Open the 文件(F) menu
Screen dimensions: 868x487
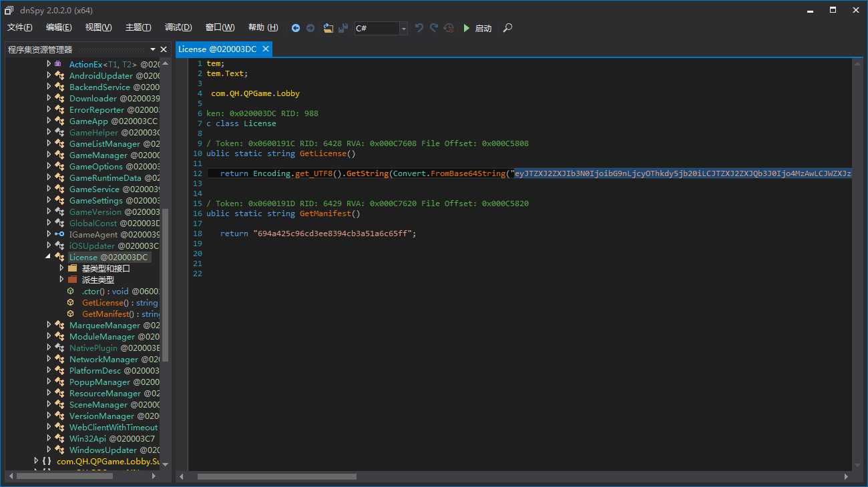click(20, 27)
